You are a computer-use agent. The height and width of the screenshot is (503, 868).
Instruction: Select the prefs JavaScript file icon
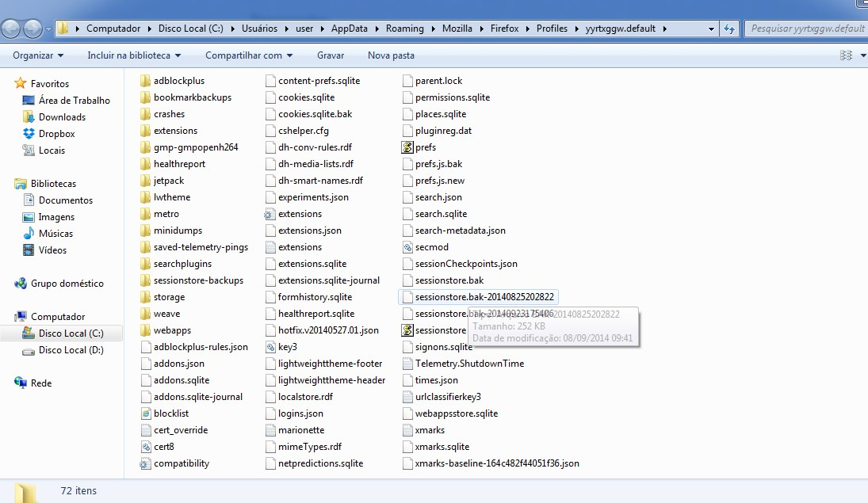click(x=407, y=147)
